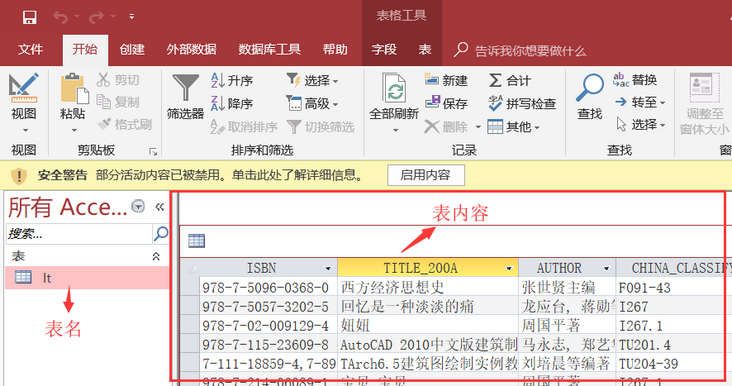Screen dimensions: 732x386
Task: Sort descending with 降序
Action: 232,103
